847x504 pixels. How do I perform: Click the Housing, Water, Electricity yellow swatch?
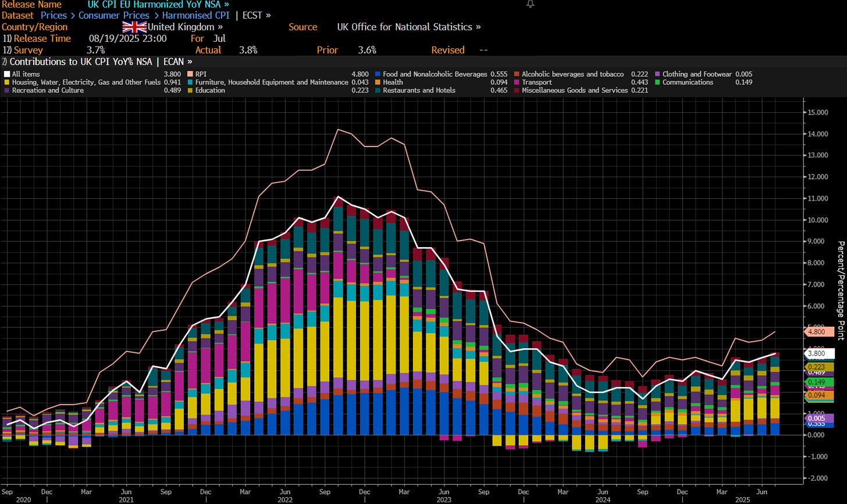coord(6,83)
